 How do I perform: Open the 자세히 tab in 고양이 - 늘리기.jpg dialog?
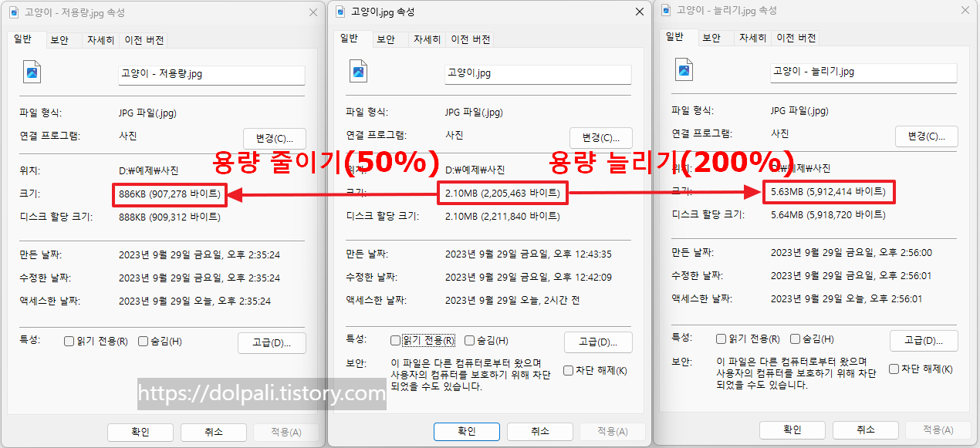click(752, 37)
